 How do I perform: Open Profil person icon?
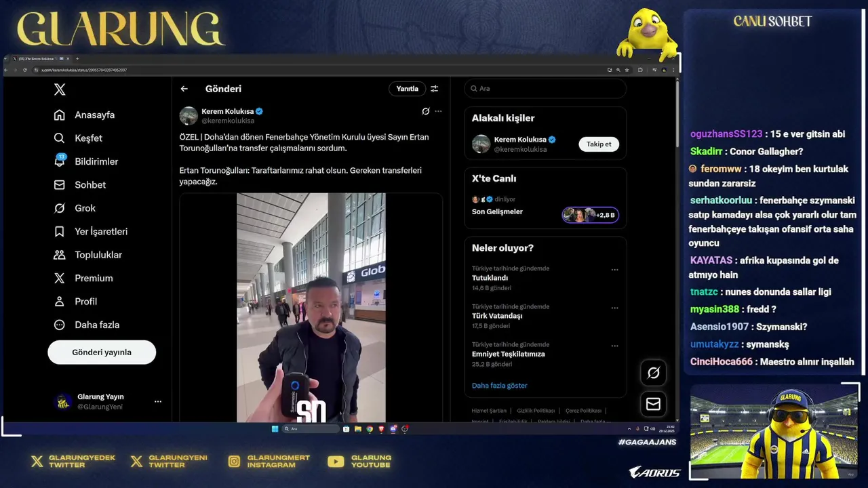(x=60, y=302)
